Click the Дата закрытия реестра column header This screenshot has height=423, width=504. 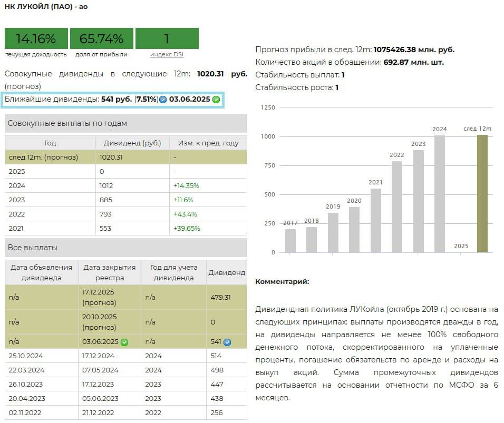coord(110,272)
